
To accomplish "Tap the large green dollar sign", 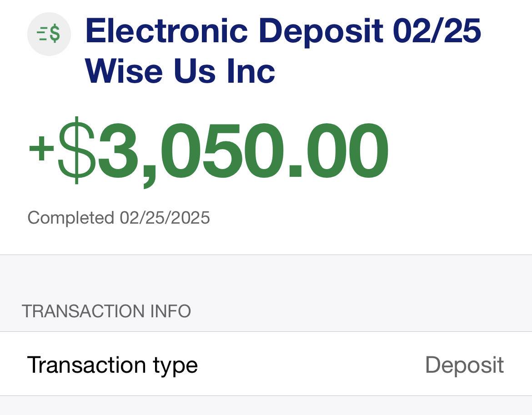I will click(76, 150).
